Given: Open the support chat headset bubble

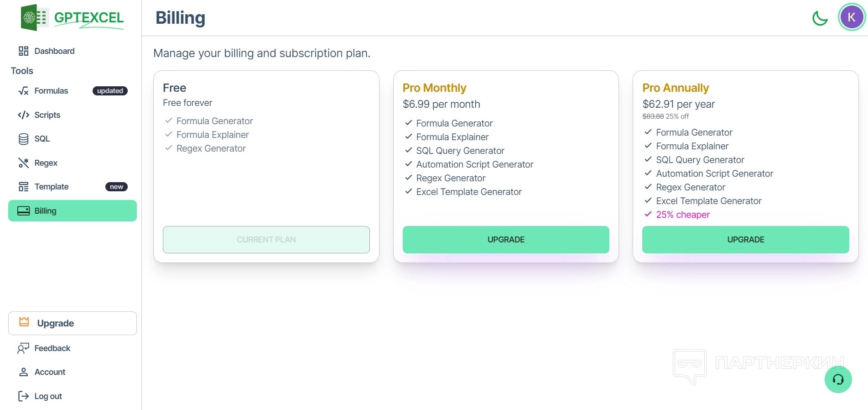Looking at the screenshot, I should click(x=838, y=379).
